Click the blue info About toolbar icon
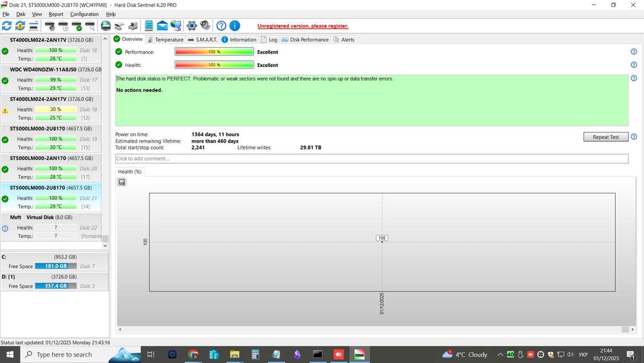Screen dimensions: 644x363 [x=234, y=26]
